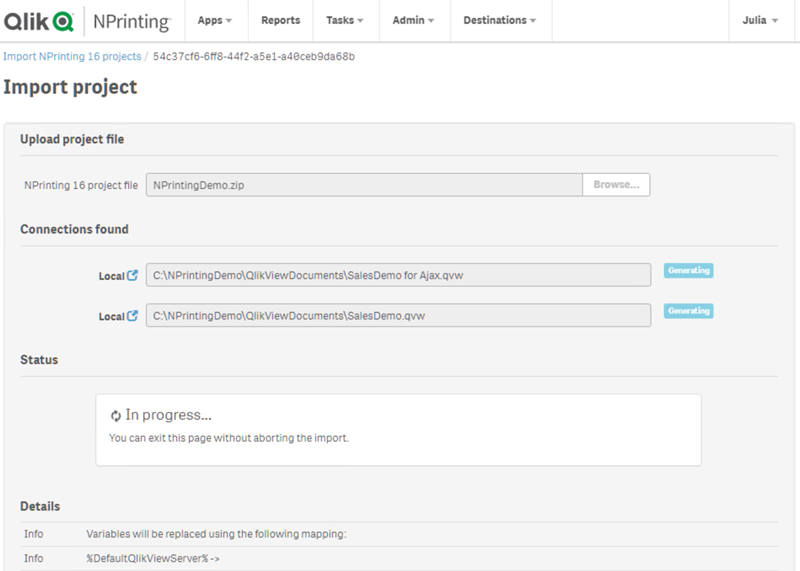Viewport: 800px width, 571px height.
Task: Go to the Reports menu item
Action: pos(280,20)
